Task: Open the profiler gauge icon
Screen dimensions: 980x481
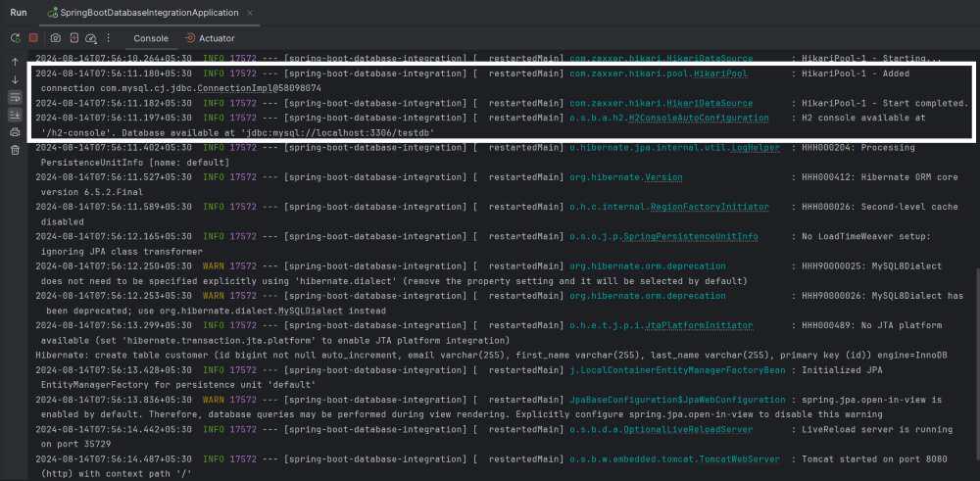Action: pyautogui.click(x=91, y=38)
